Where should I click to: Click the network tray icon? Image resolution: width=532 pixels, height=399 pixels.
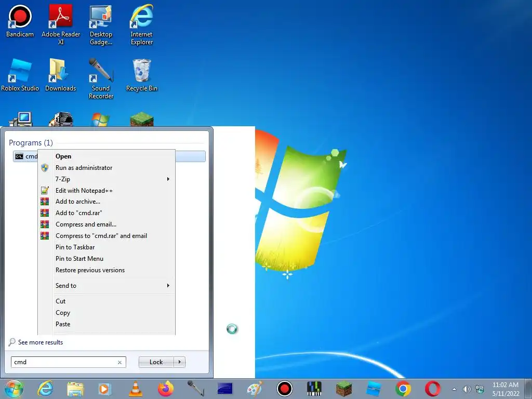(x=480, y=389)
